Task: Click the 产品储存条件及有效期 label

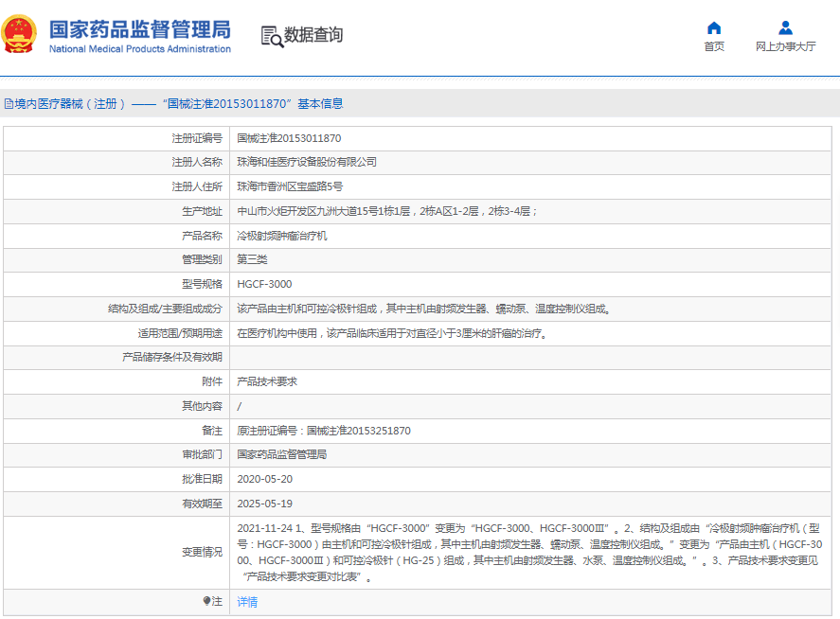Action: pos(172,357)
